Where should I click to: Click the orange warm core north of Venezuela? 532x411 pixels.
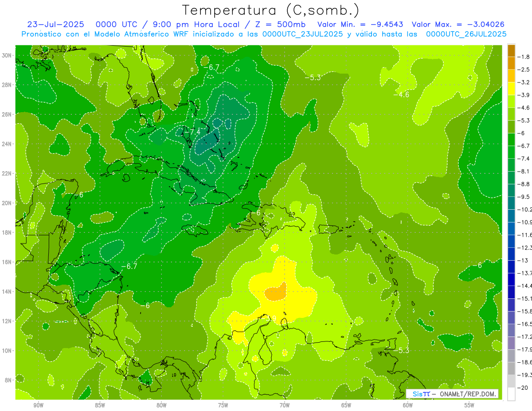pyautogui.click(x=275, y=293)
